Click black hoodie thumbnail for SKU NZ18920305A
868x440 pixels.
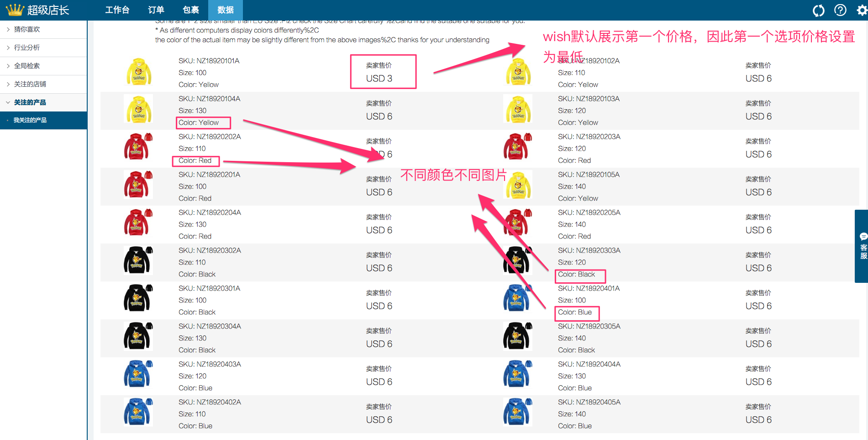click(x=518, y=337)
